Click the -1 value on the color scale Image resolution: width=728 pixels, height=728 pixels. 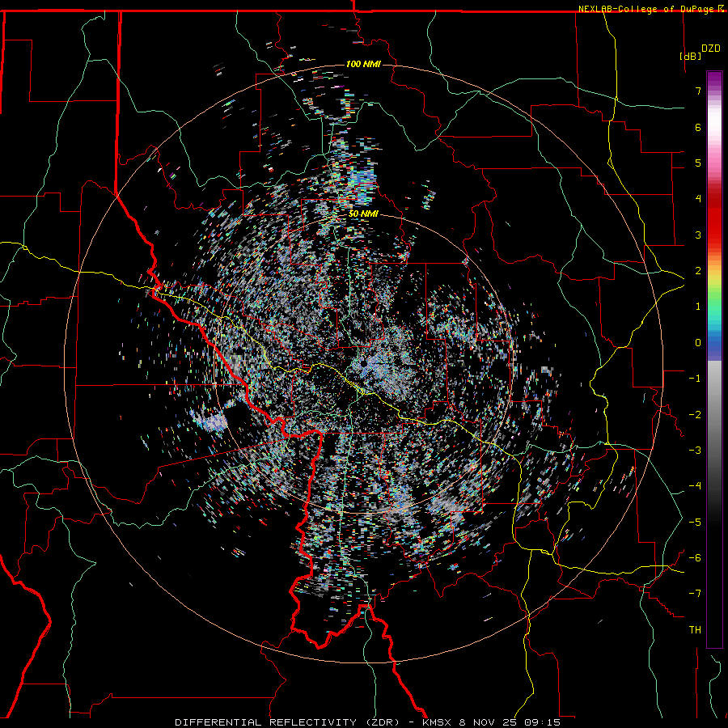(x=695, y=379)
